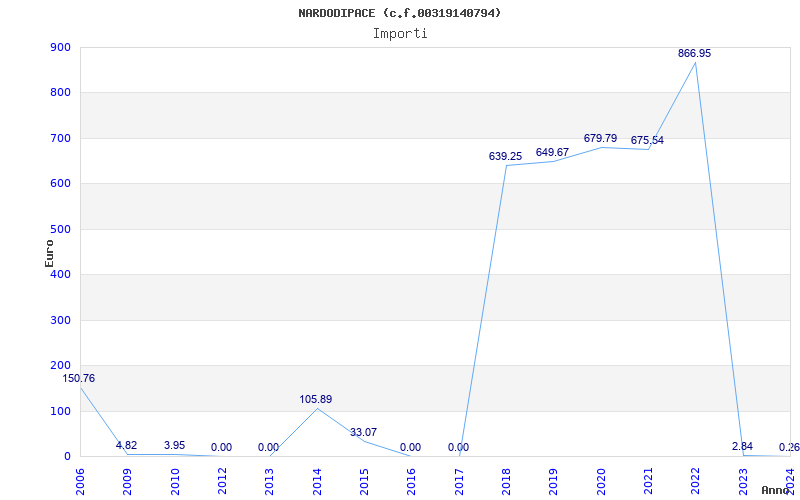Select the 679.79 data label

coord(600,138)
